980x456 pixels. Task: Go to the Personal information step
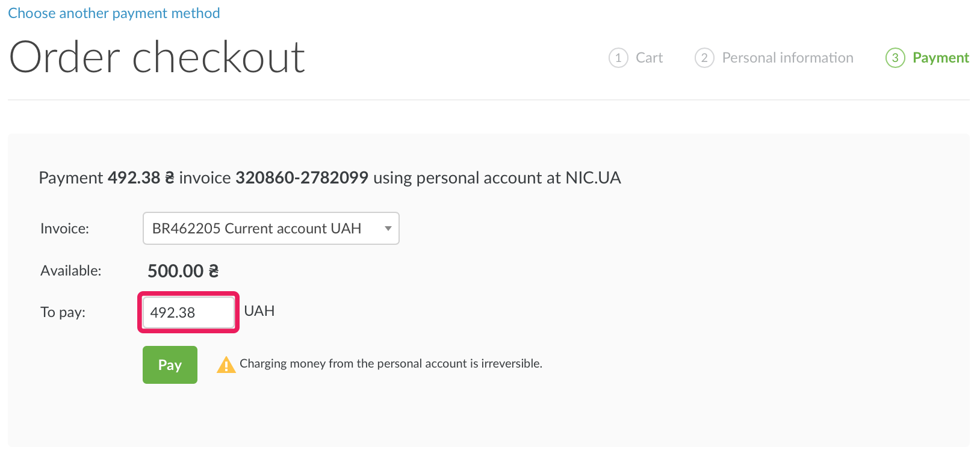click(x=787, y=58)
